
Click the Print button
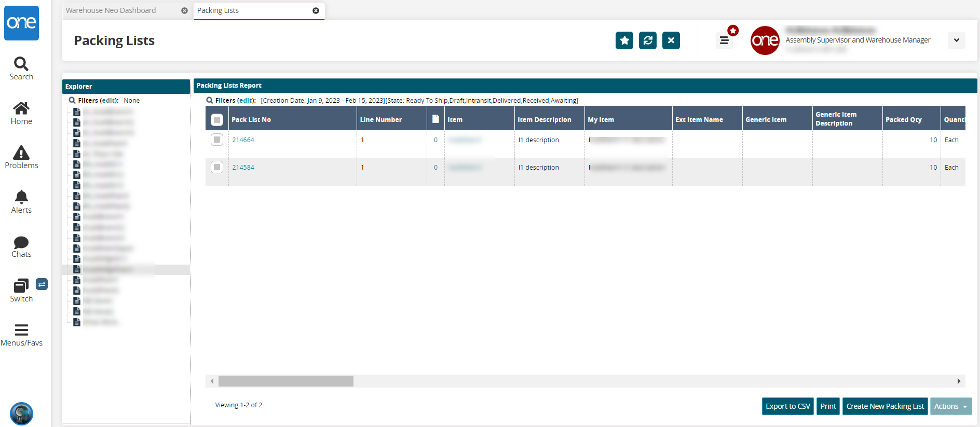click(x=828, y=406)
